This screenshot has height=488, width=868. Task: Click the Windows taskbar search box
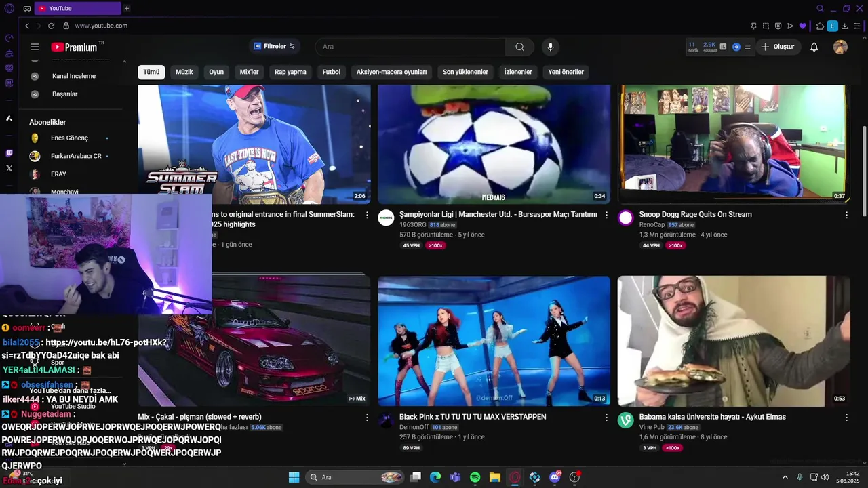[356, 477]
